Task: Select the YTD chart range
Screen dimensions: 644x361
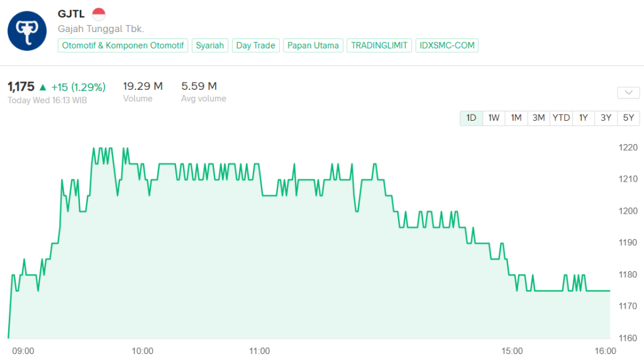Action: pos(561,118)
